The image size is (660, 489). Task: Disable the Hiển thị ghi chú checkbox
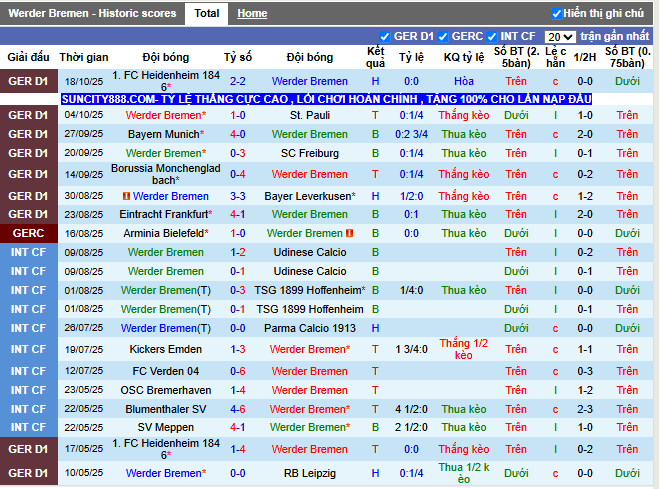tap(557, 14)
